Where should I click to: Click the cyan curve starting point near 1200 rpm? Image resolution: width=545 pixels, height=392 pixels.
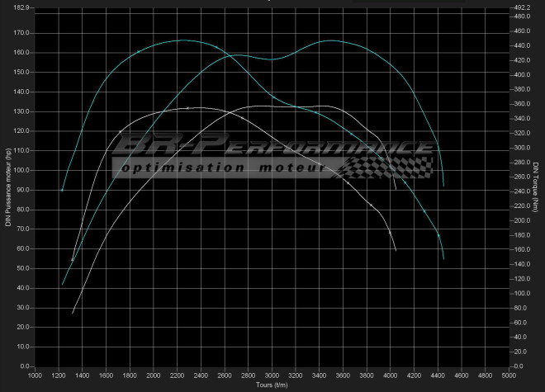tap(62, 191)
